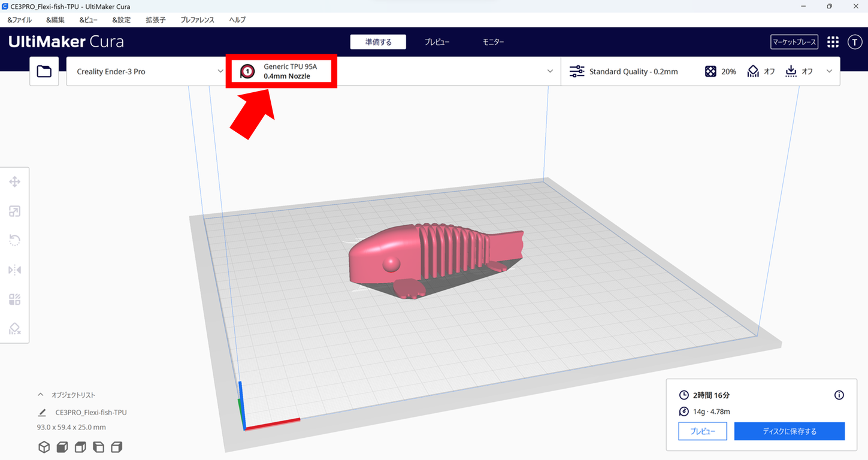Click the 0.4mm Nozzle label
Image resolution: width=868 pixels, height=460 pixels.
pyautogui.click(x=287, y=77)
